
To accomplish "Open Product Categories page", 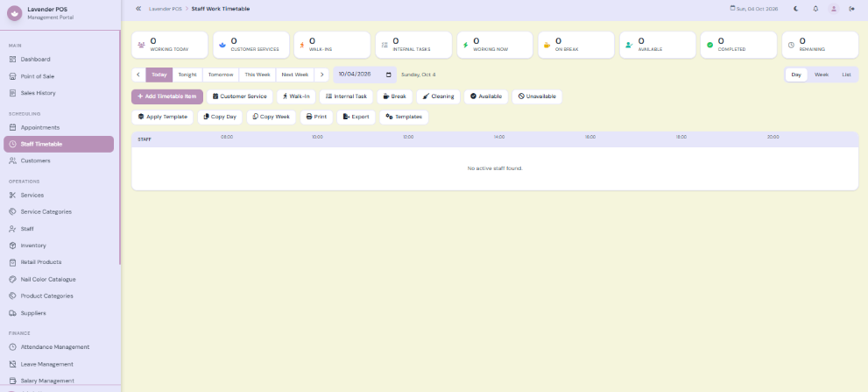I will 59,296.
